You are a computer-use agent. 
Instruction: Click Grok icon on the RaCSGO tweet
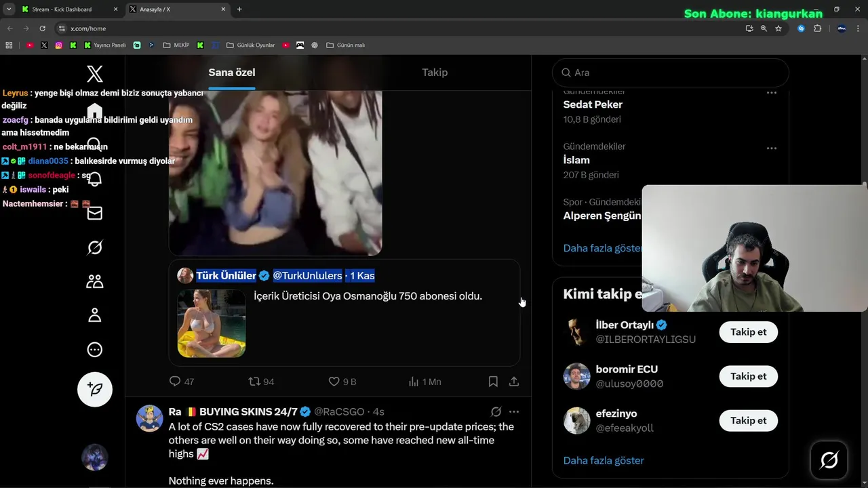click(x=496, y=411)
